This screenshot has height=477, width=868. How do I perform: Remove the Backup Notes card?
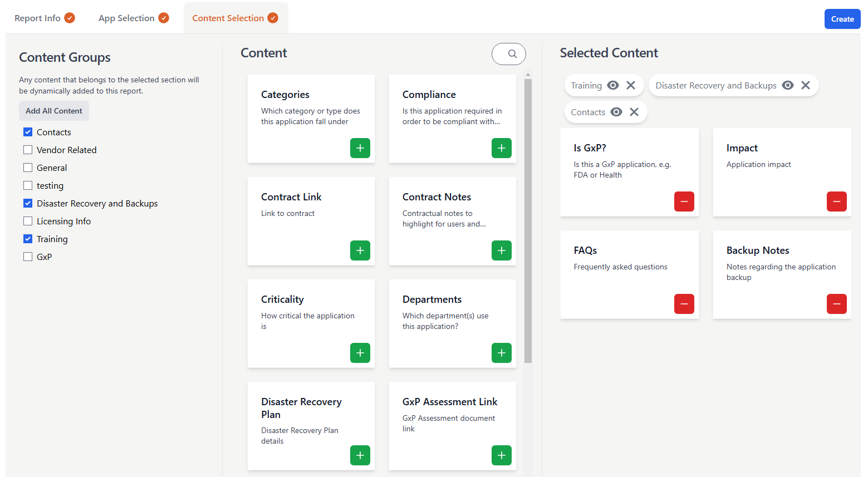pyautogui.click(x=836, y=304)
